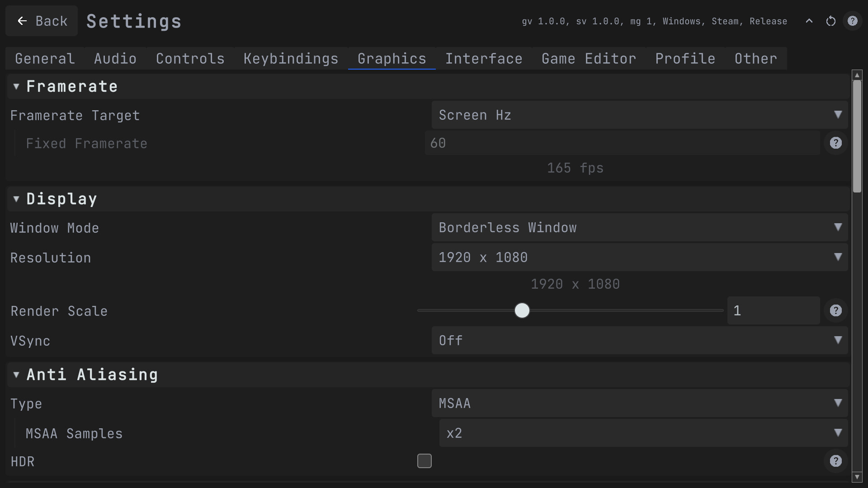868x488 pixels.
Task: Switch to the Other tab
Action: coord(756,58)
